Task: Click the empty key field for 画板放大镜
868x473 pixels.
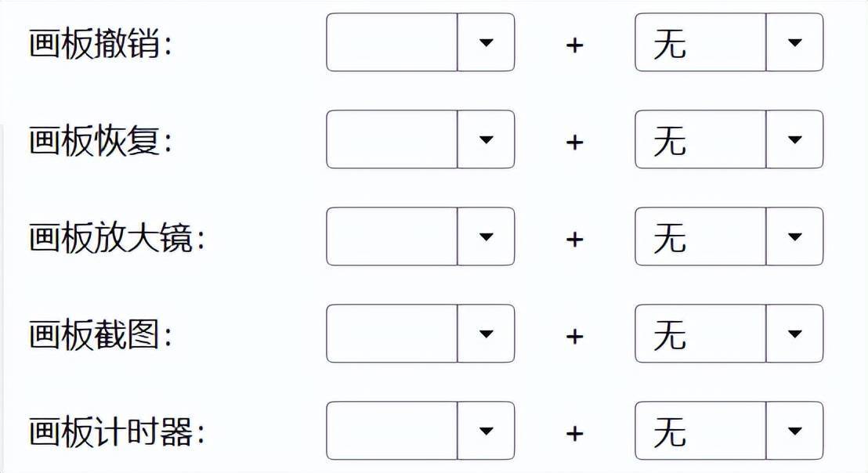Action: (392, 236)
